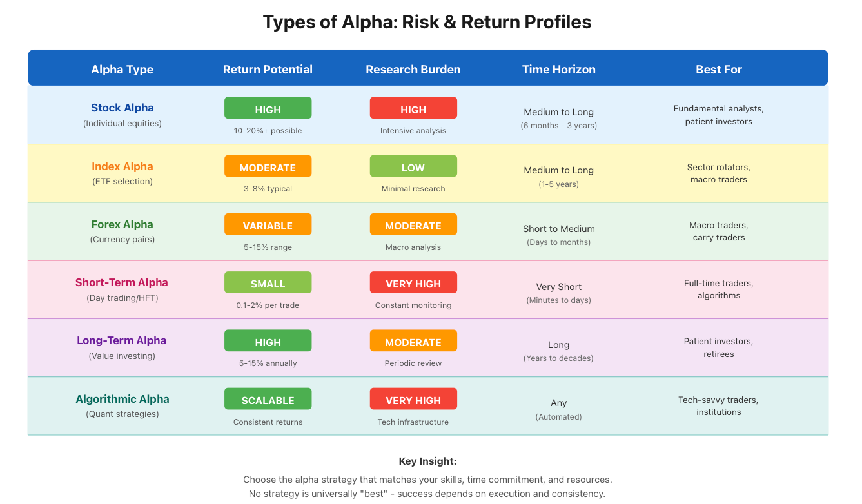
Task: Select the Forex Alpha row title
Action: 122,224
